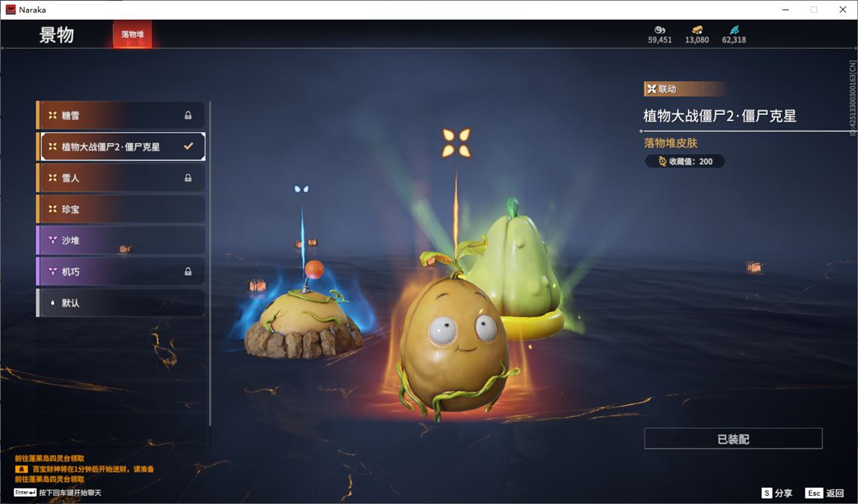Choose the 默认 default skin
Viewport: 858px width, 504px height.
[x=121, y=302]
